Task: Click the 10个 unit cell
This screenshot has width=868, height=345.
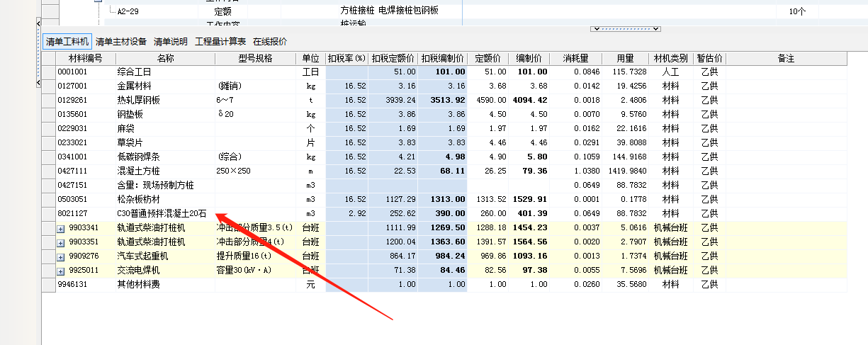Action: 796,11
